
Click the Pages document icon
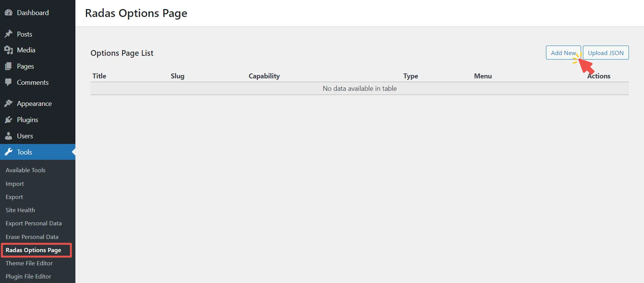[8, 66]
